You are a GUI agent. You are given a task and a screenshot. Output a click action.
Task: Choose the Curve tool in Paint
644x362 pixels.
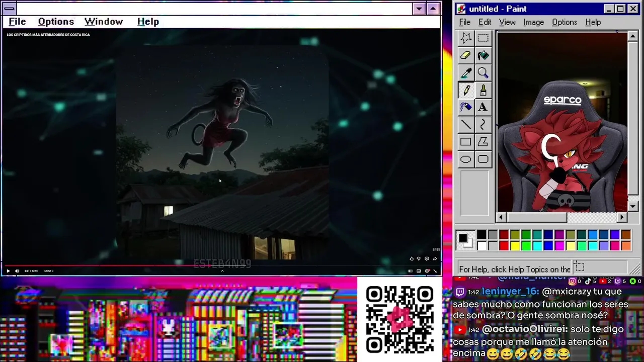[x=483, y=125]
